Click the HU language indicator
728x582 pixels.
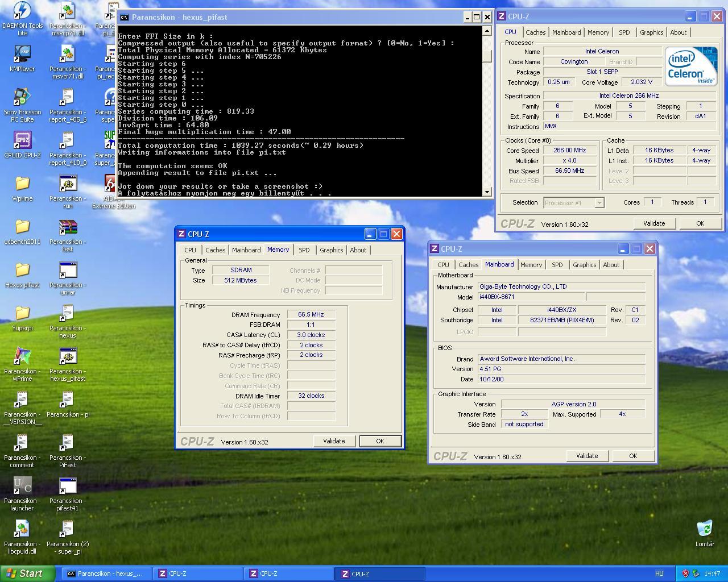click(659, 573)
